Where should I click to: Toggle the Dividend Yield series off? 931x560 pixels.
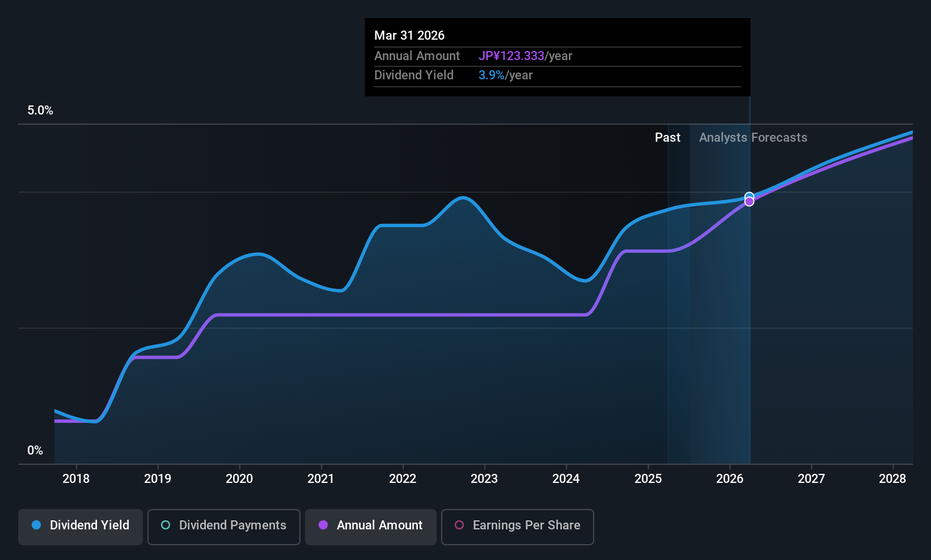[81, 527]
